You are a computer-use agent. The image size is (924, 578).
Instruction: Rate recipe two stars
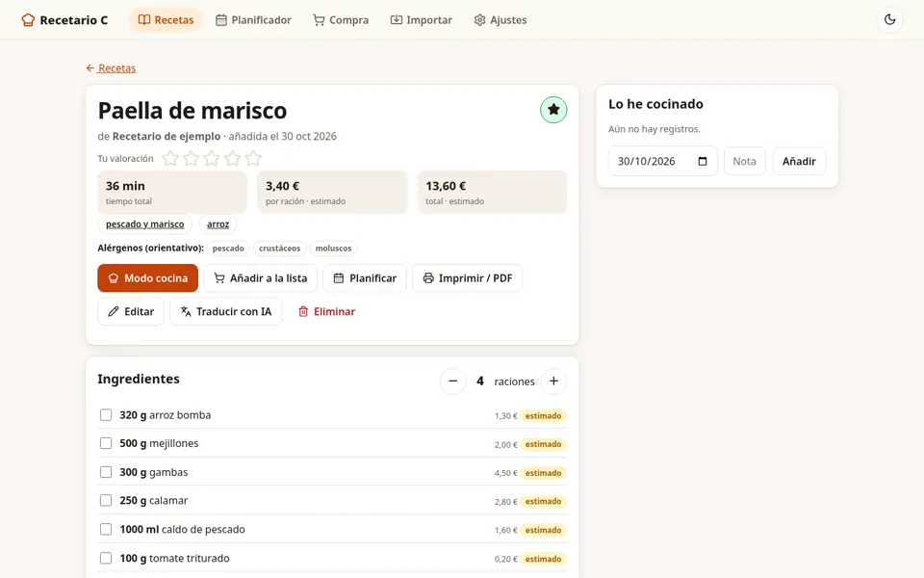tap(191, 158)
